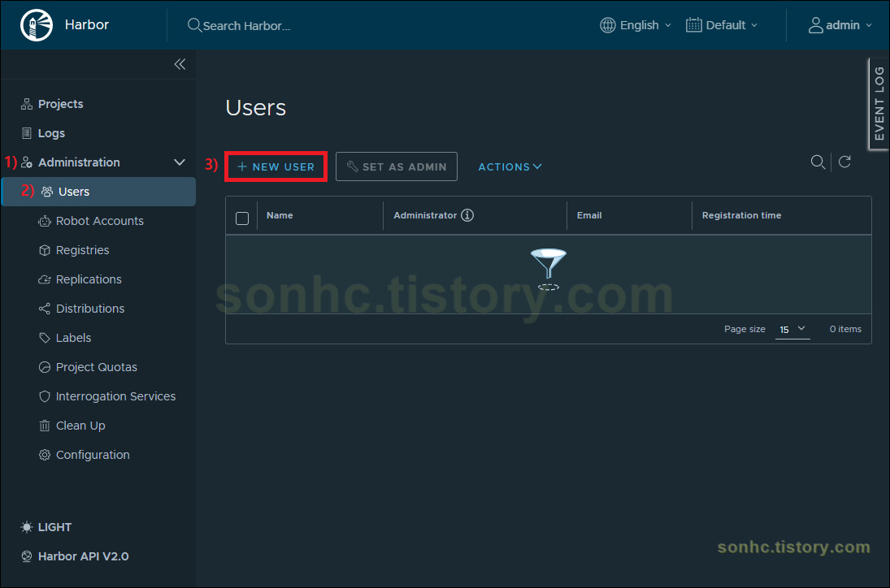Open Harbor API V2.0 link
Image resolution: width=890 pixels, height=588 pixels.
83,556
